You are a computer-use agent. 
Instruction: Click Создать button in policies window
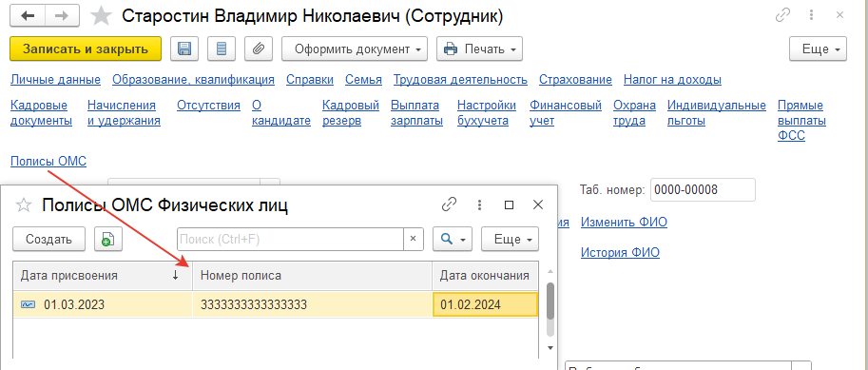(48, 240)
